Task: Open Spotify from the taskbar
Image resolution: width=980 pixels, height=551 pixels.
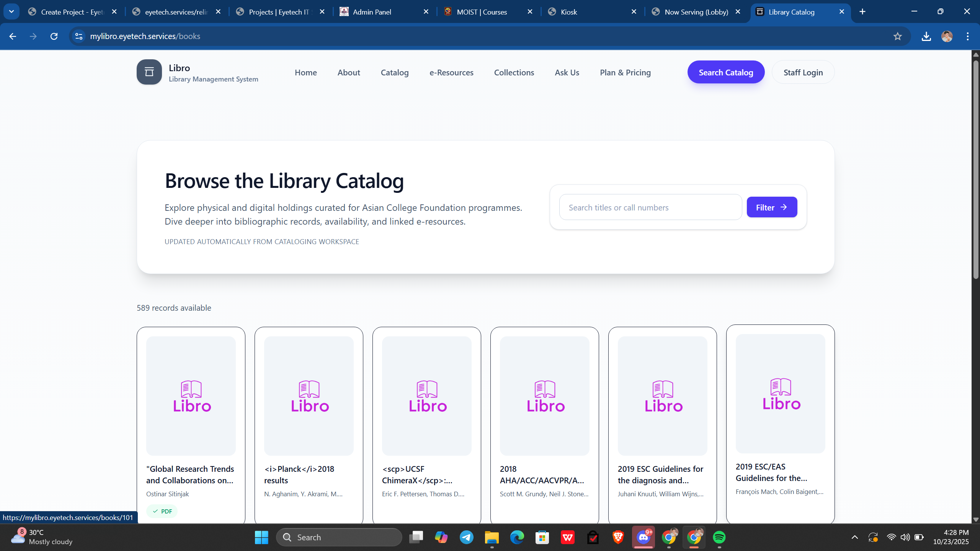Action: pos(719,537)
